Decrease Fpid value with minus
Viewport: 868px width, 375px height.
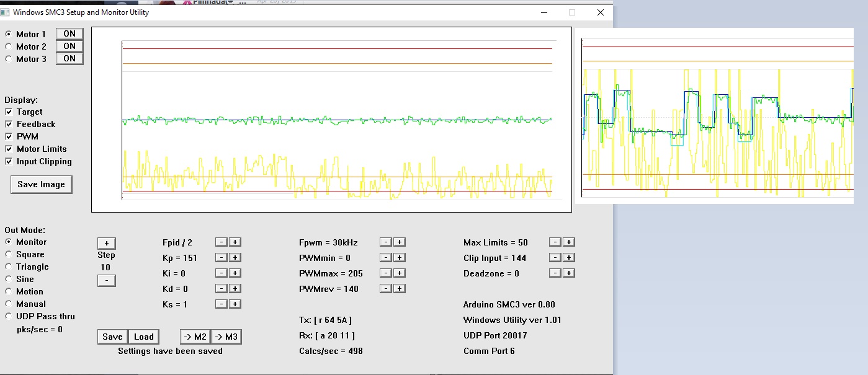[221, 242]
